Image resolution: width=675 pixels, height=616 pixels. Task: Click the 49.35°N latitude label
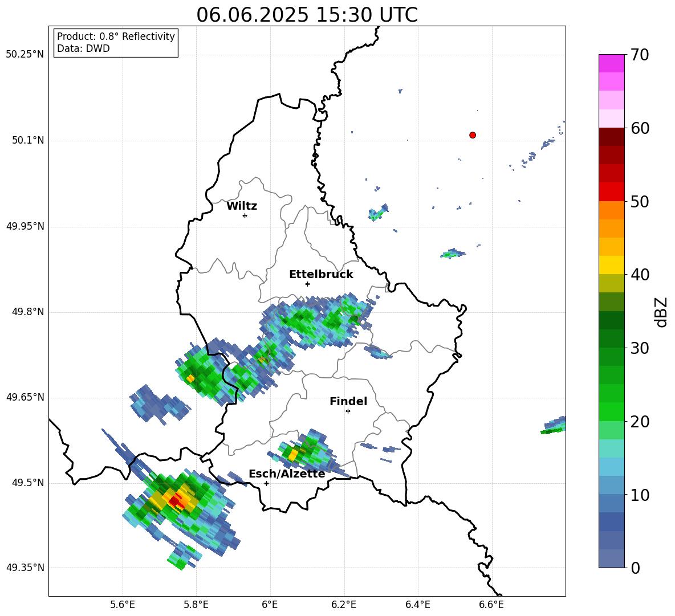pos(25,568)
